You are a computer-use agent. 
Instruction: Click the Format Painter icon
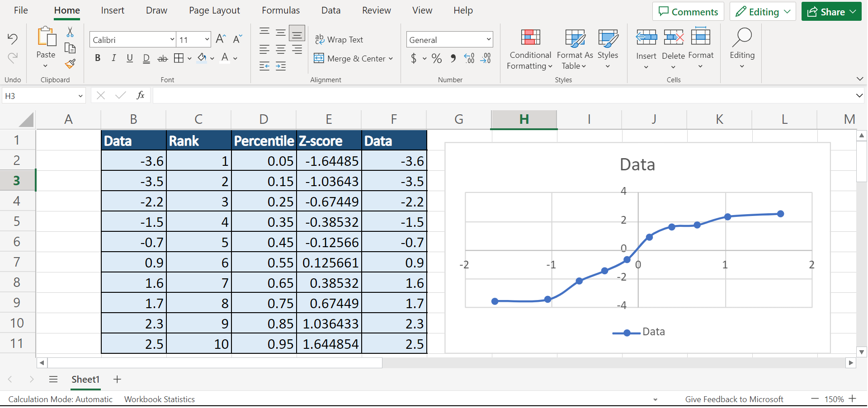(70, 64)
